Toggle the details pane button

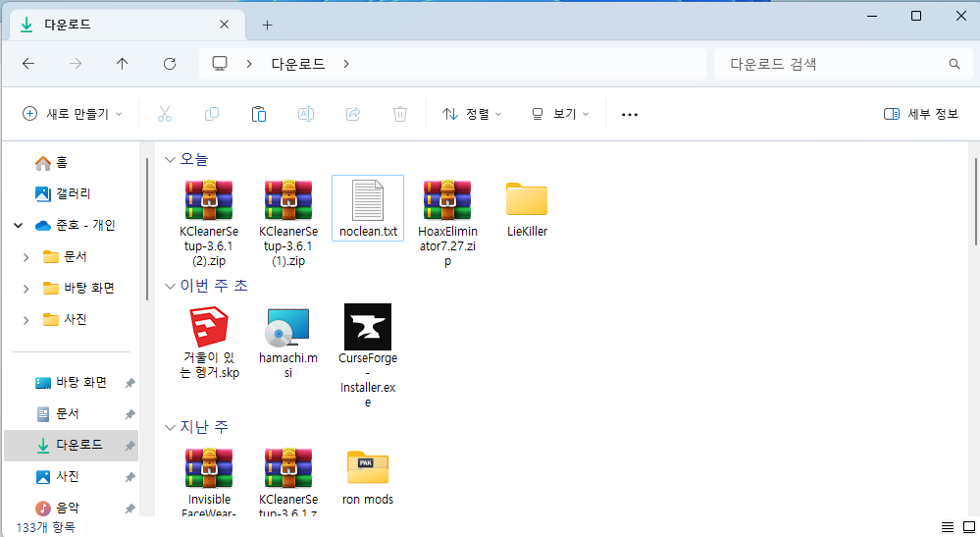(920, 114)
